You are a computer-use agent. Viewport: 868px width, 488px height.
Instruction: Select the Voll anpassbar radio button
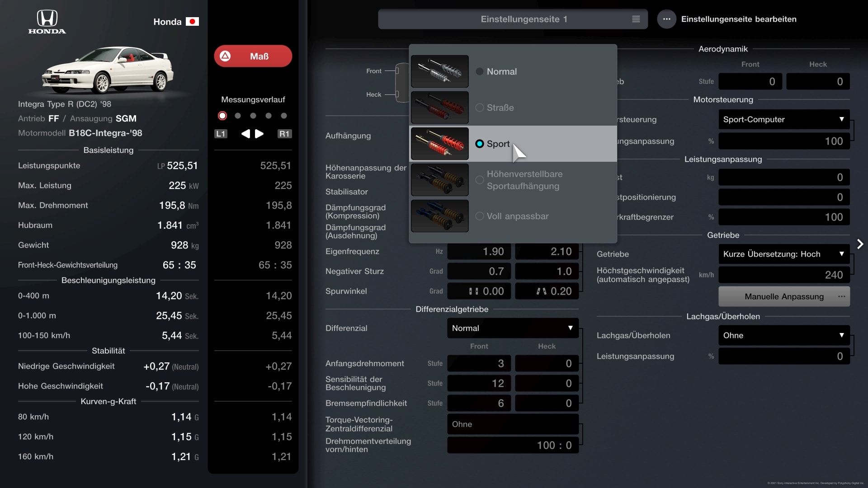click(x=480, y=216)
